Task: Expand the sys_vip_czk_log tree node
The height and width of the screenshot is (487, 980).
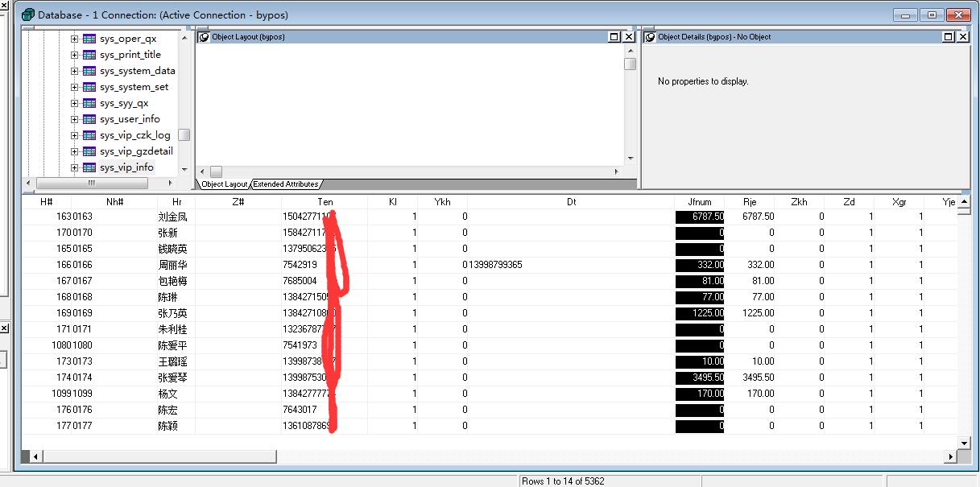Action: click(x=74, y=134)
